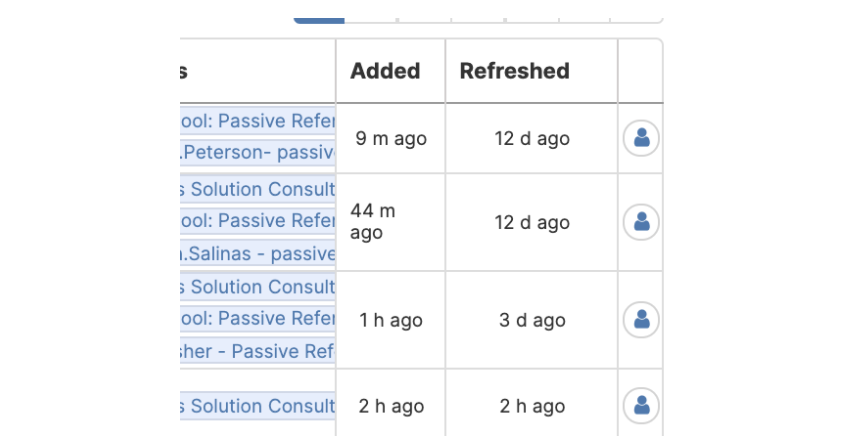Viewport: 862px width, 436px height.
Task: Click the Solution Consult tag in the 44 m ago row
Action: 258,189
